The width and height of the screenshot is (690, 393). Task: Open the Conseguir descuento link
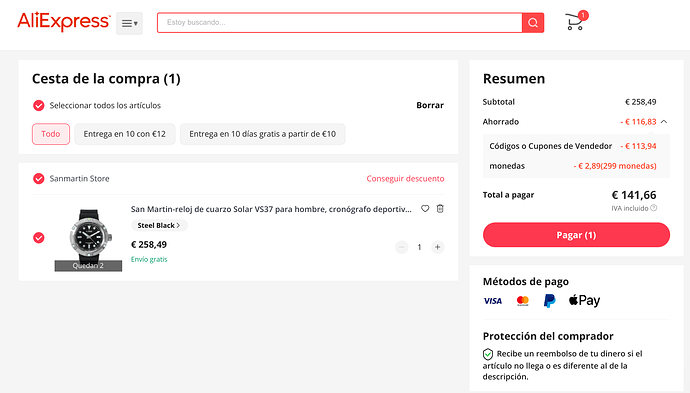[x=405, y=178]
